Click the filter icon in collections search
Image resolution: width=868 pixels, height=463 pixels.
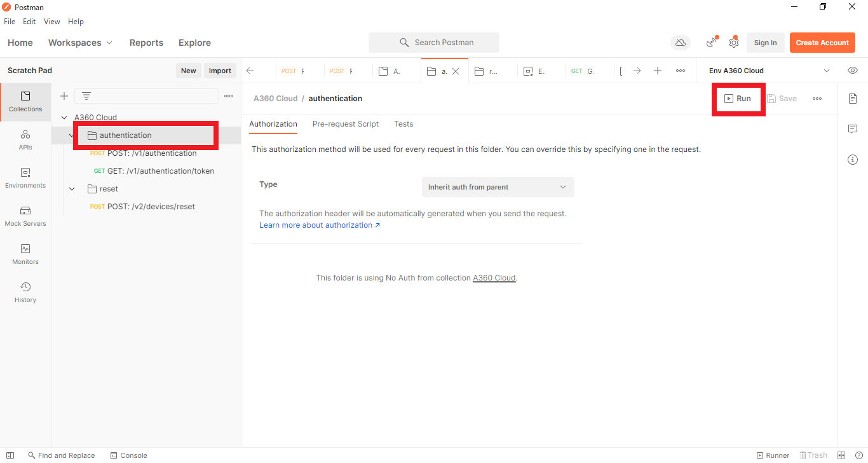point(86,96)
